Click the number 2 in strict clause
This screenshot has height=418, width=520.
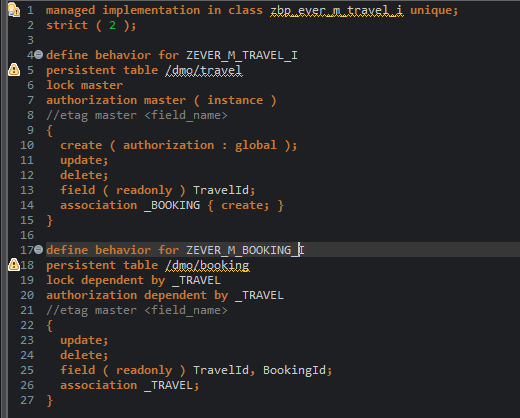[113, 25]
